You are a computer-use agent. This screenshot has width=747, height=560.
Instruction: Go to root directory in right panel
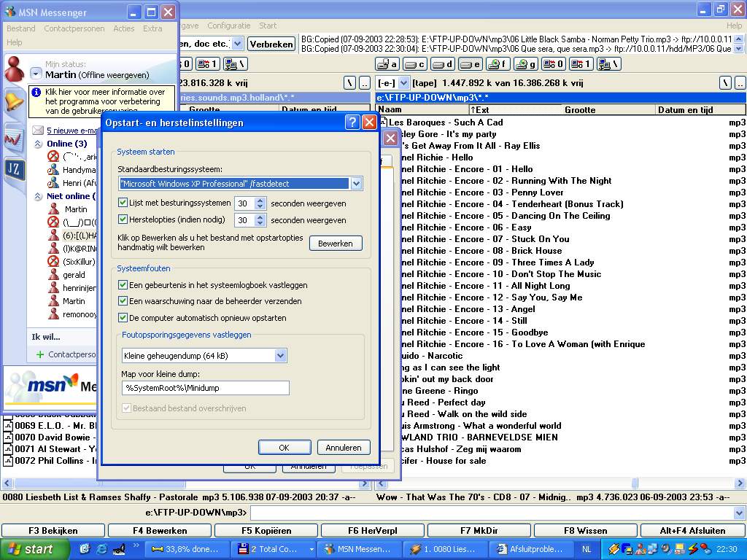point(725,83)
